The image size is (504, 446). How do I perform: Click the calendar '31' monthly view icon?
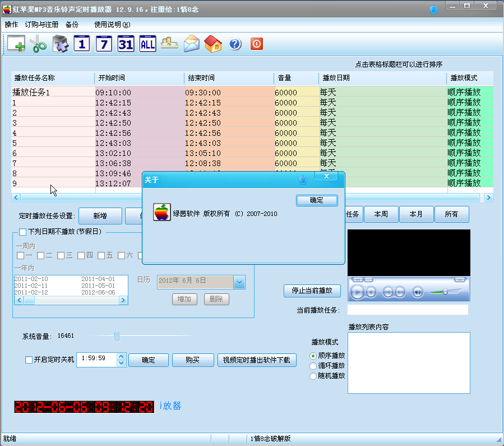coord(125,43)
